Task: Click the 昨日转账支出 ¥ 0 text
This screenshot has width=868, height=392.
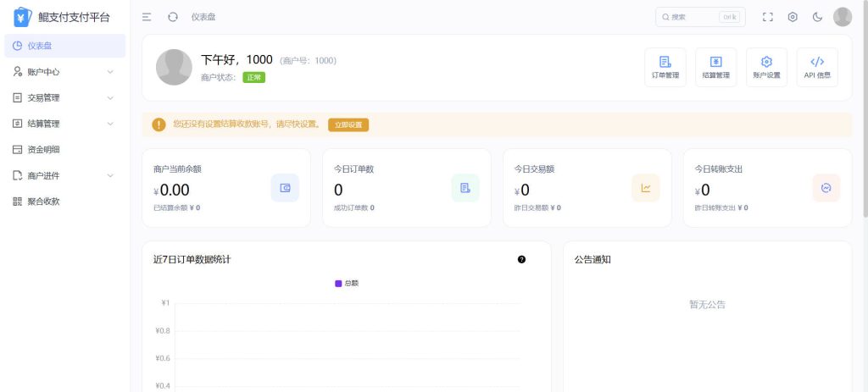Action: click(721, 208)
